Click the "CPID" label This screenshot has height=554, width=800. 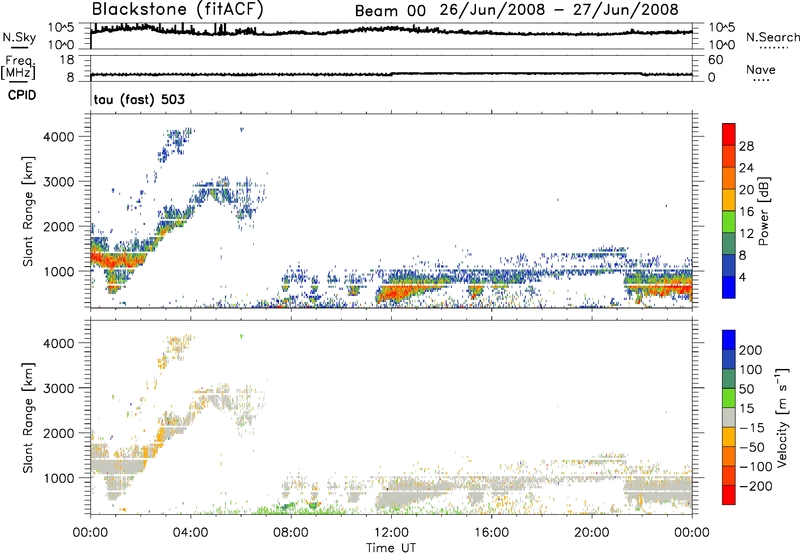click(x=22, y=95)
